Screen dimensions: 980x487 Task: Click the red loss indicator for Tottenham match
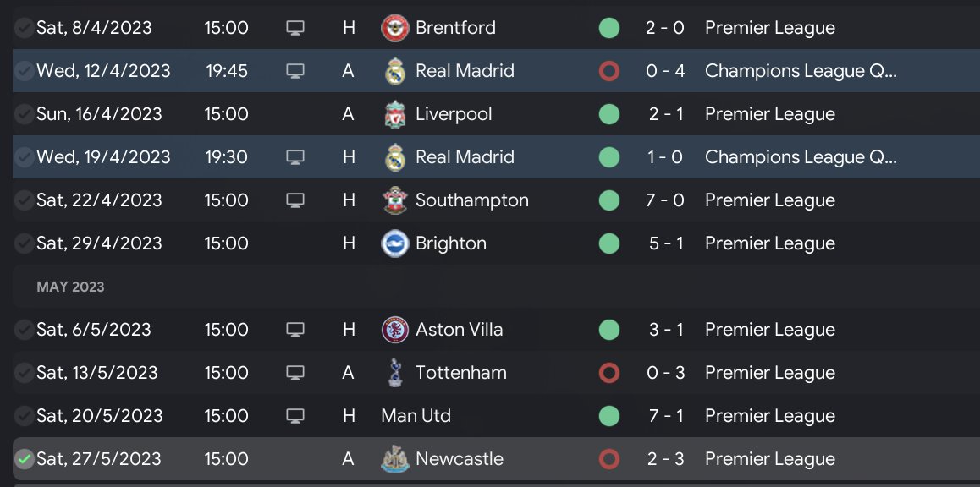tap(608, 373)
